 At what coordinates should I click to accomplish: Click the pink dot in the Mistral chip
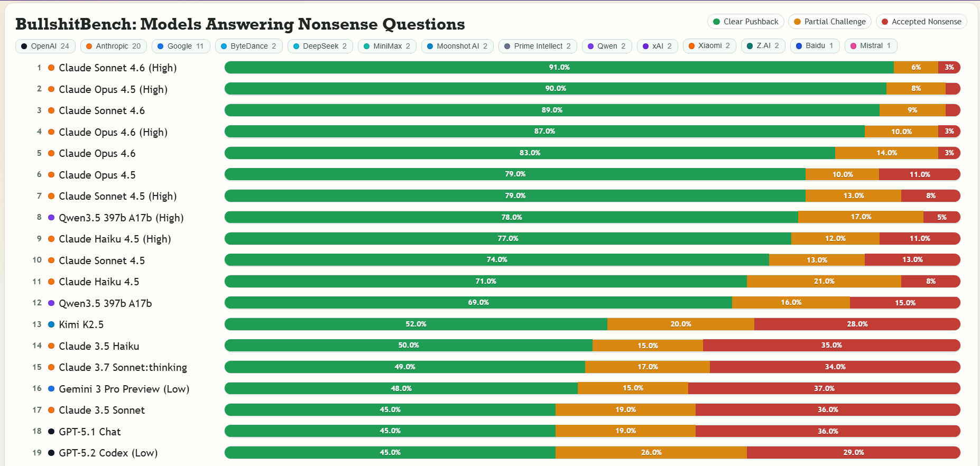click(853, 46)
